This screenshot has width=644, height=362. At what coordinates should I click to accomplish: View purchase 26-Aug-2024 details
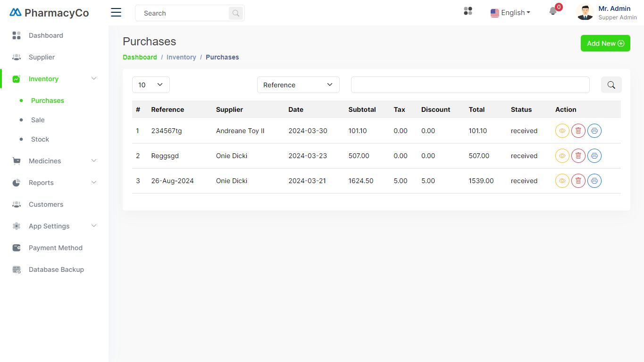pos(562,181)
